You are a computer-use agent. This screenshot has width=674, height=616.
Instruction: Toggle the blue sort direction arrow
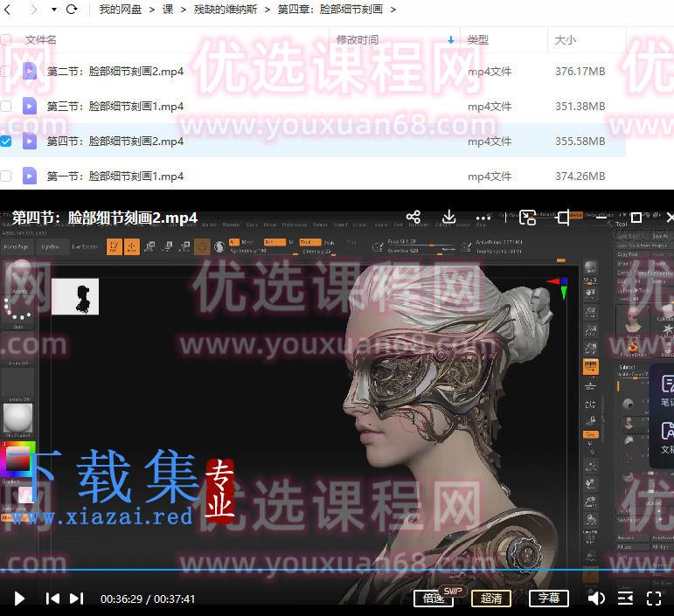(451, 40)
